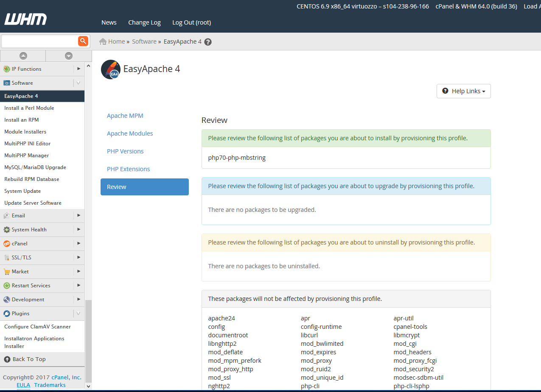Click the Email category icon
541x392 pixels.
click(6, 216)
